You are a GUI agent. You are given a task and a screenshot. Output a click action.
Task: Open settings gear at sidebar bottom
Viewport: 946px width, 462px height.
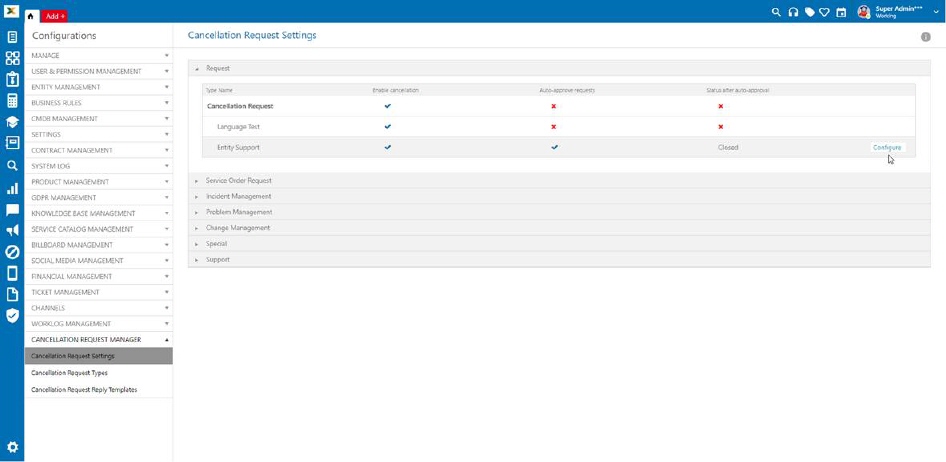(12, 447)
